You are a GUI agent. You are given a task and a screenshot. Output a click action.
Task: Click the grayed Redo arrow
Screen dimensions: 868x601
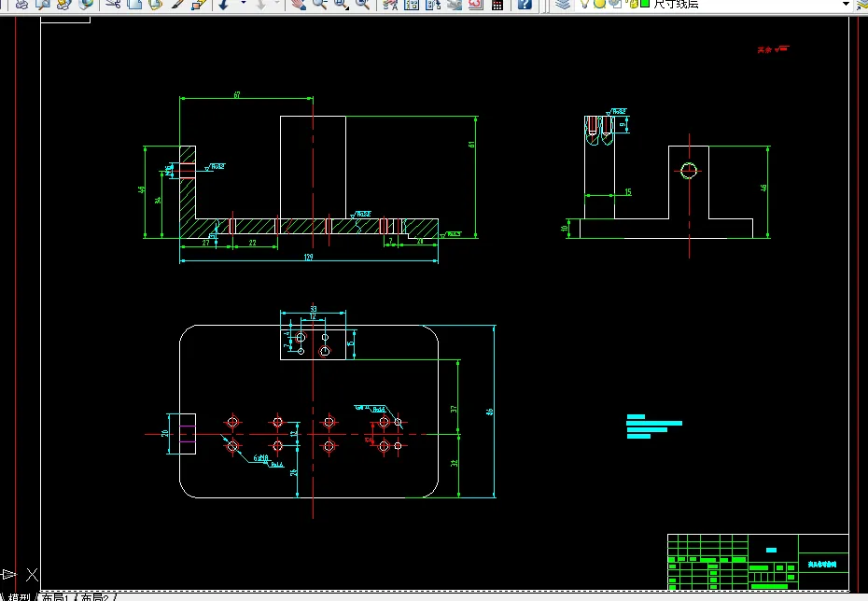[260, 5]
